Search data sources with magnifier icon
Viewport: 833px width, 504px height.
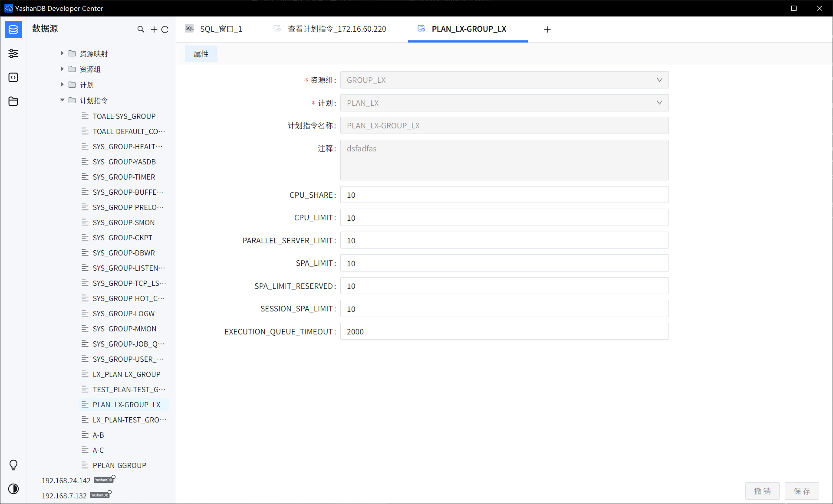[x=141, y=29]
